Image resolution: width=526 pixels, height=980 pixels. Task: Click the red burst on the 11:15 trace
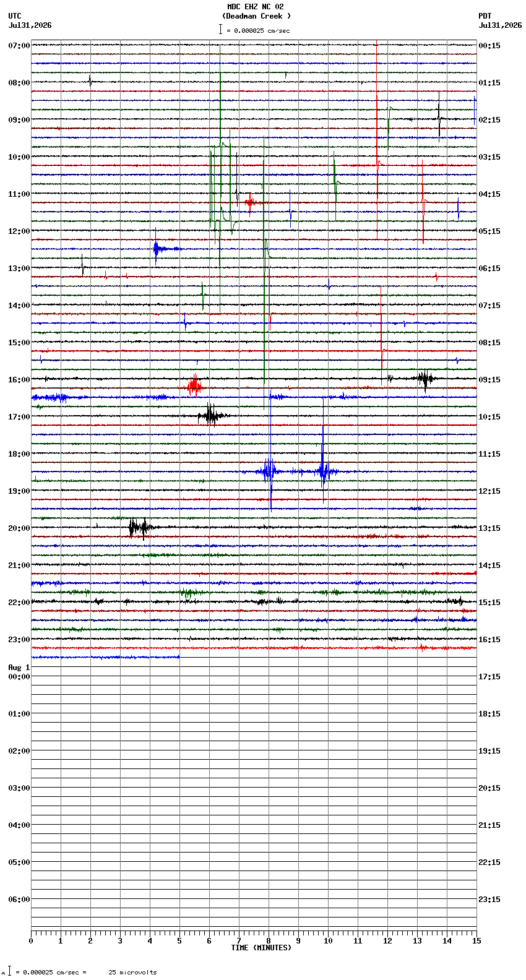click(x=250, y=202)
